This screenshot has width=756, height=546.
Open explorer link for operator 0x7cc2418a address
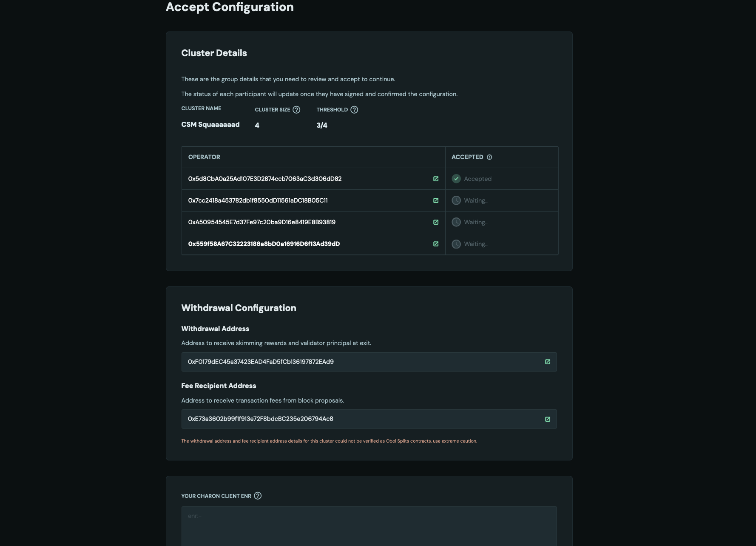coord(436,200)
